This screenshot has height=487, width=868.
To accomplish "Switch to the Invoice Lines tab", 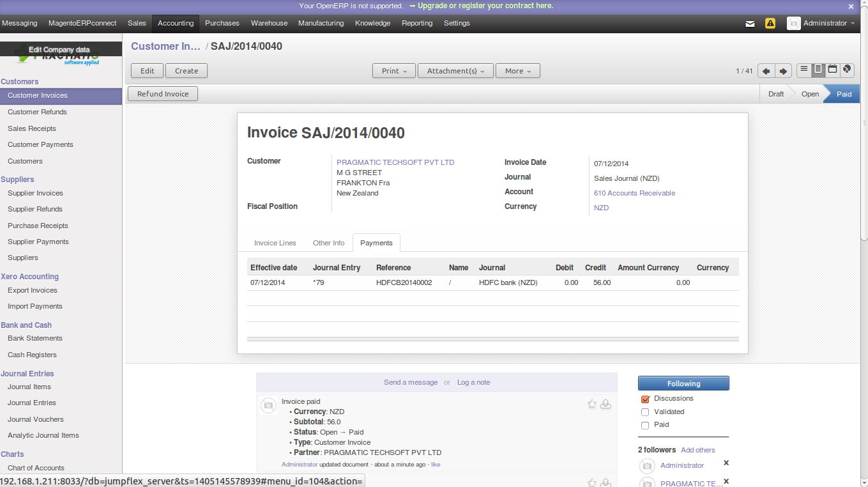I will click(x=275, y=243).
